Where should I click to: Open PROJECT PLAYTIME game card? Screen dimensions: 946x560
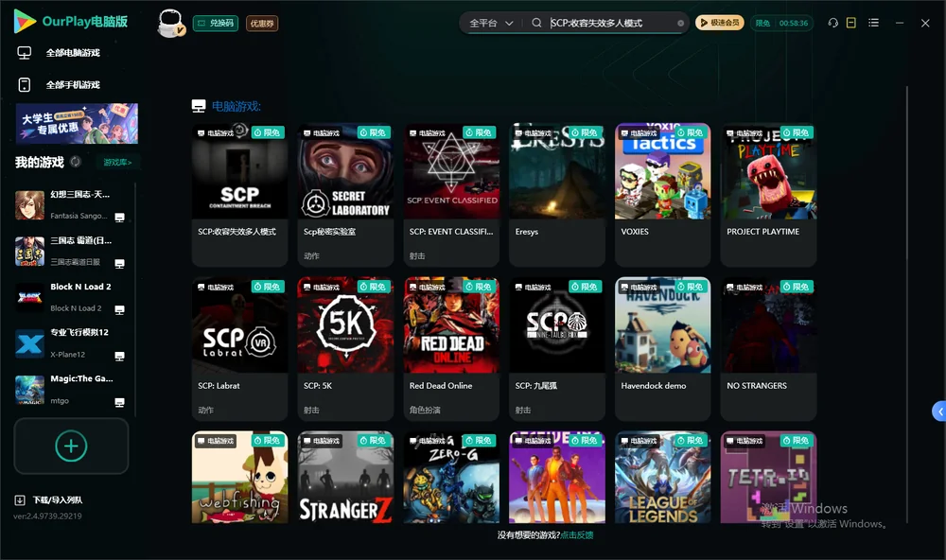coord(768,195)
